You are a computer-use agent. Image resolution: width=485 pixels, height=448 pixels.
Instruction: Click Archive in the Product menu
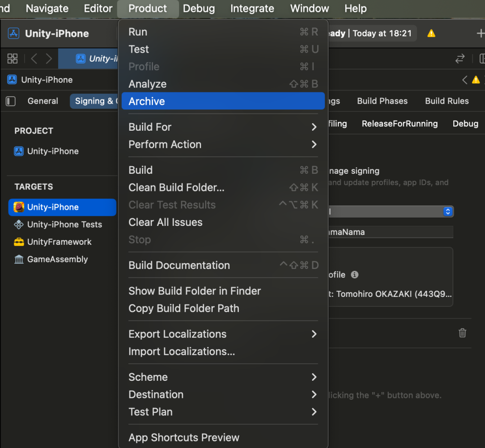coord(223,101)
